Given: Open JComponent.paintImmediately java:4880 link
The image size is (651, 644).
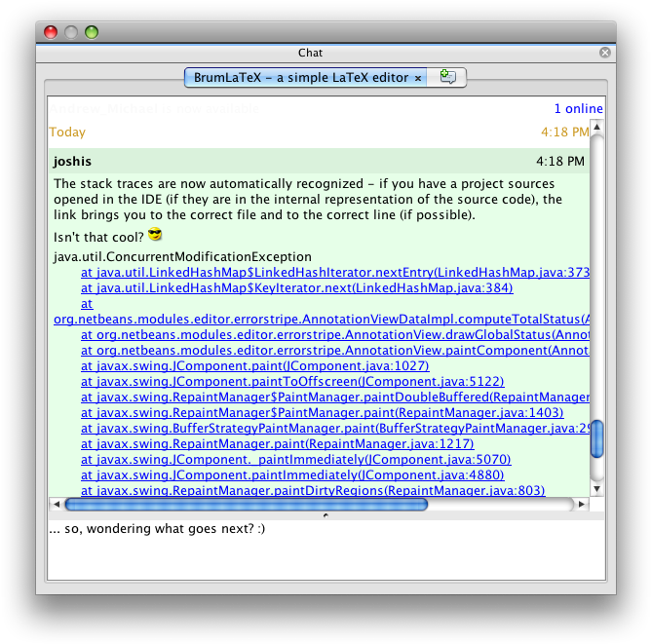Looking at the screenshot, I should [292, 475].
